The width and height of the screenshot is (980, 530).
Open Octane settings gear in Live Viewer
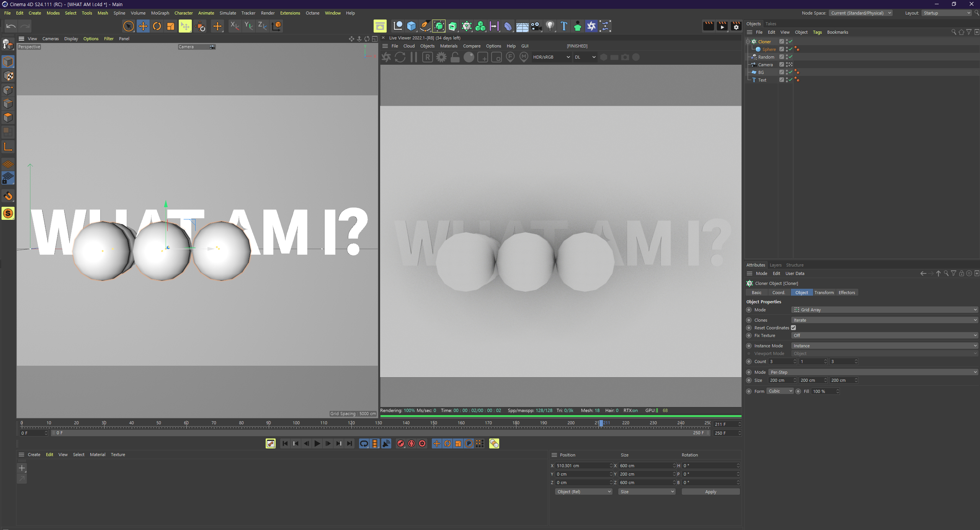tap(441, 57)
